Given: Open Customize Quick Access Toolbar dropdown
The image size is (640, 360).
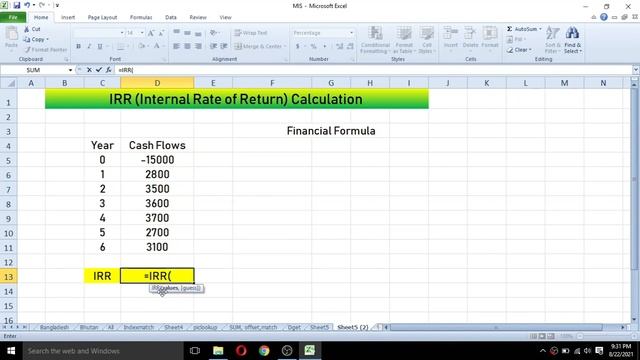Looking at the screenshot, I should 57,5.
